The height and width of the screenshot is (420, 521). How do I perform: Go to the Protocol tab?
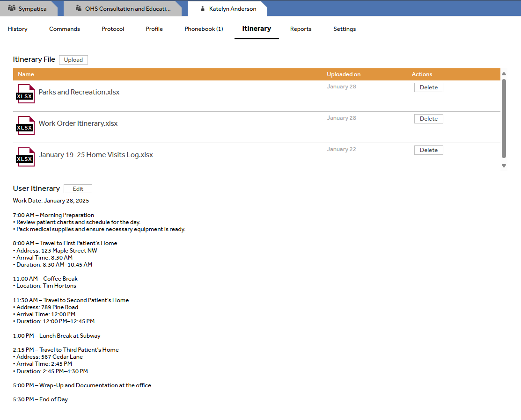click(x=113, y=29)
